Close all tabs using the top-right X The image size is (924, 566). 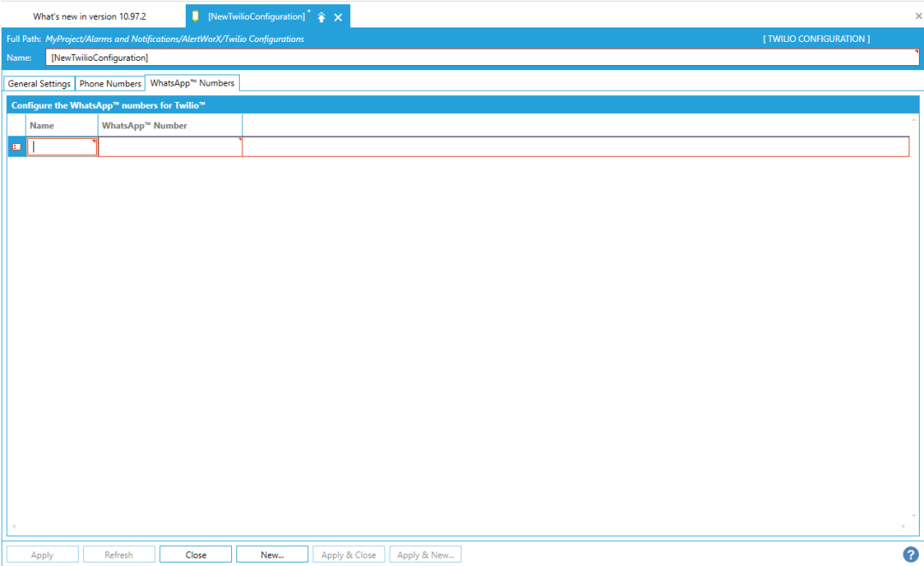coord(918,16)
